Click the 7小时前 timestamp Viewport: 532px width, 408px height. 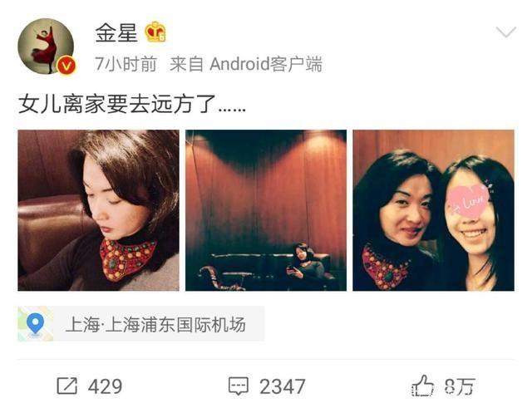[126, 64]
